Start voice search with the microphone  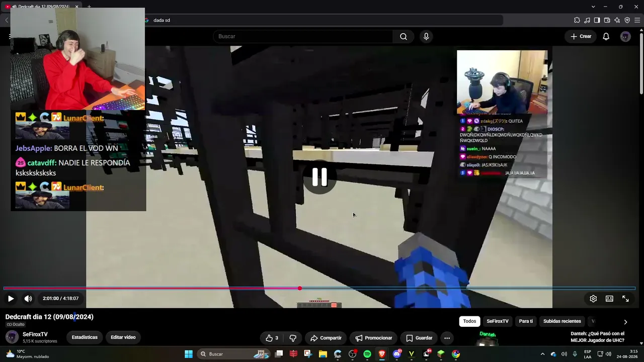426,36
